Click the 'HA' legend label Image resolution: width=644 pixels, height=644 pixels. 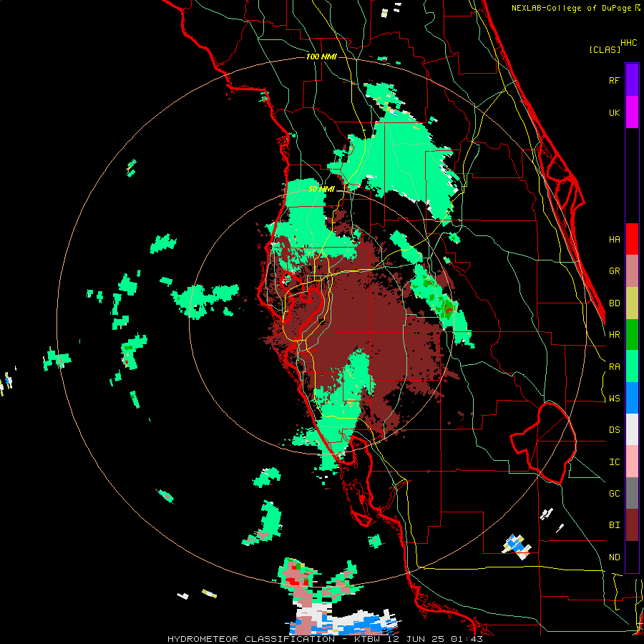coord(614,240)
